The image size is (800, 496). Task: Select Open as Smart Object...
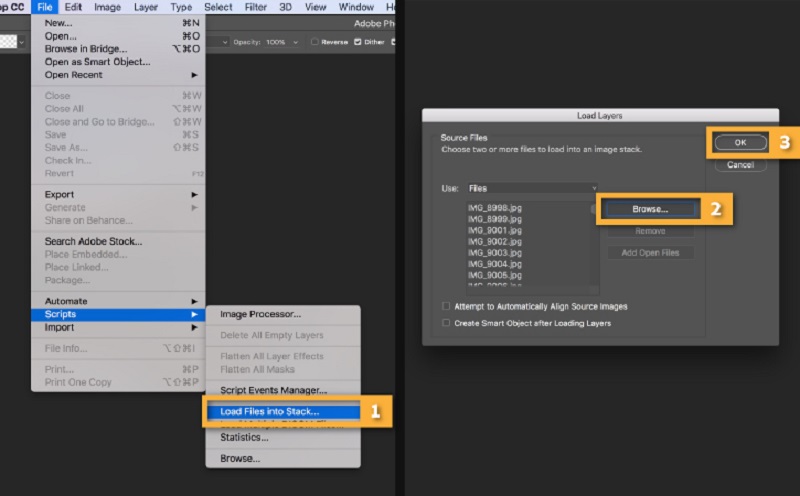(118, 62)
